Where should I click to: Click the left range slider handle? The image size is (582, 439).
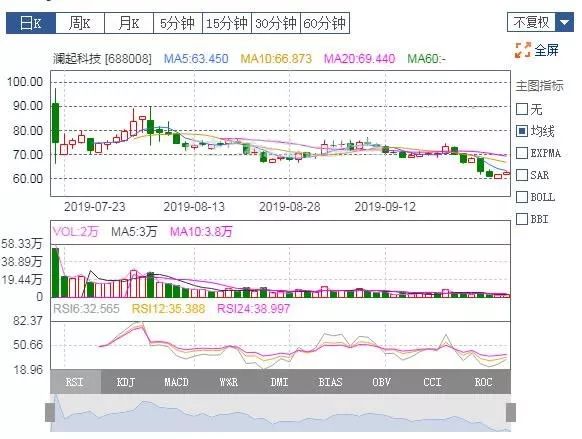point(50,412)
